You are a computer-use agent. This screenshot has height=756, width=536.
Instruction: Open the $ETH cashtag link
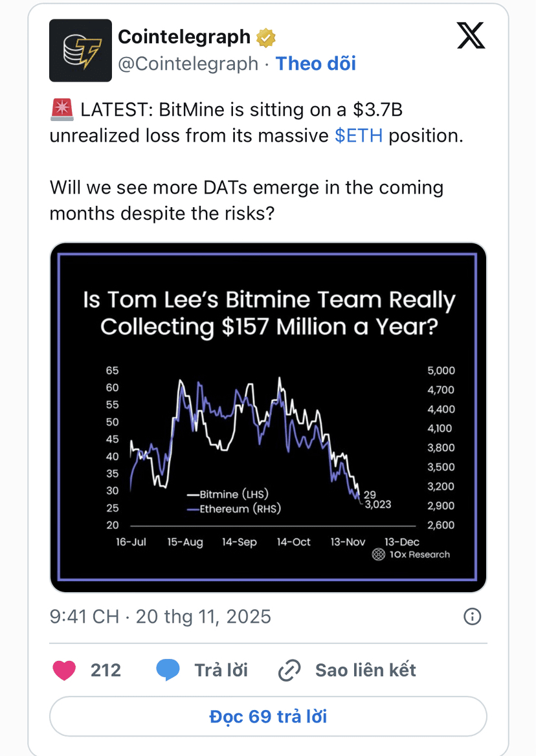point(358,137)
